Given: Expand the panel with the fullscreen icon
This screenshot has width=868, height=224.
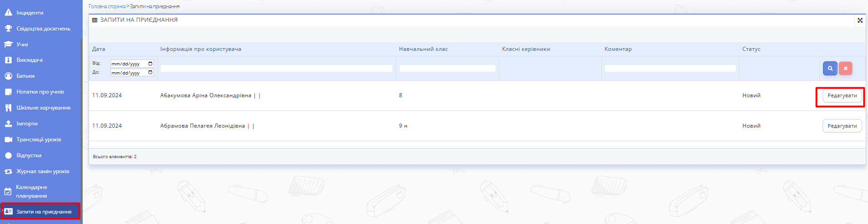Looking at the screenshot, I should pos(860,20).
